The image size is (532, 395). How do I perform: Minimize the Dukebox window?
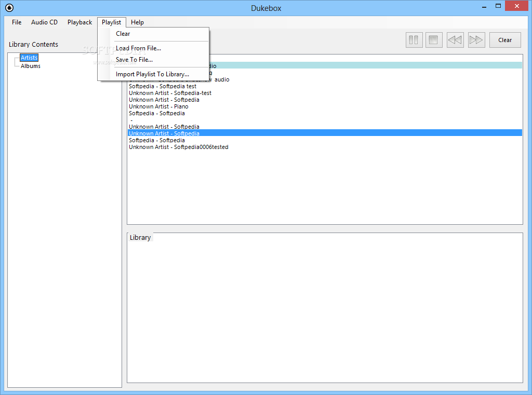[x=484, y=6]
